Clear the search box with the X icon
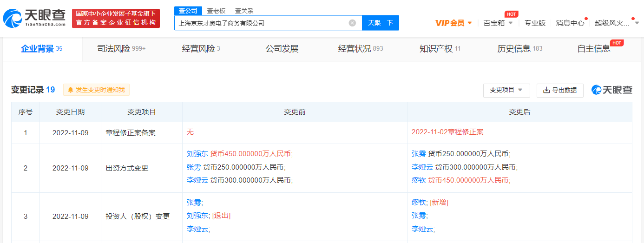Image resolution: width=644 pixels, height=243 pixels. (352, 23)
